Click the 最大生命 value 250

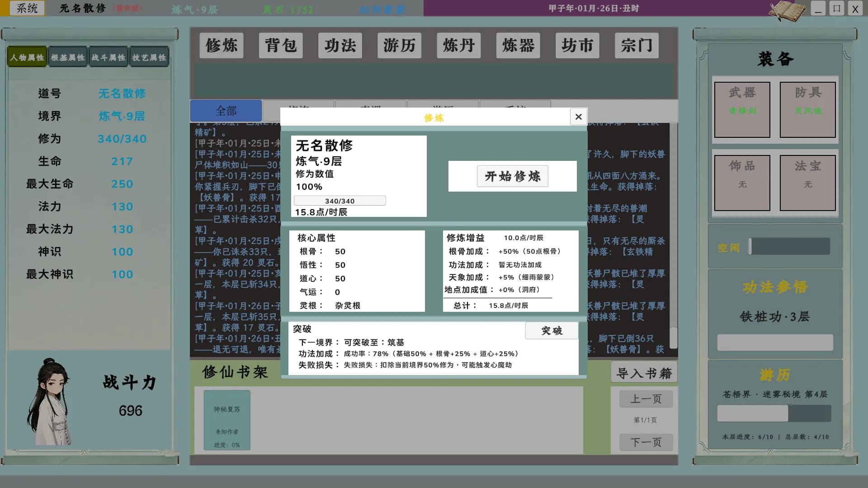(x=122, y=184)
